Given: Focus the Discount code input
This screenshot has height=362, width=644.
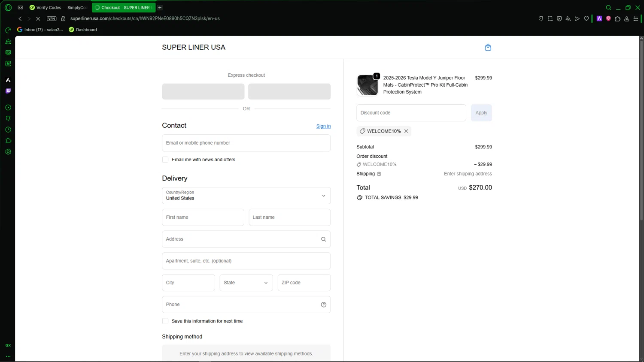Looking at the screenshot, I should pyautogui.click(x=411, y=113).
